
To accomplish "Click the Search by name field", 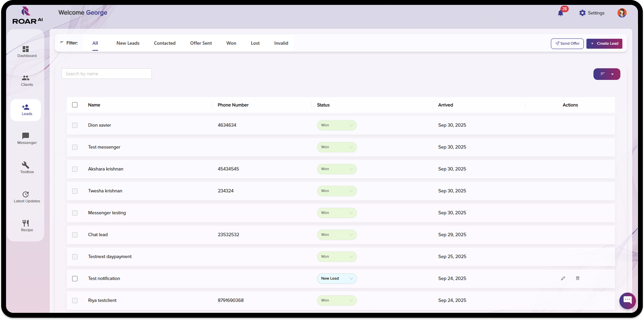I will pos(107,74).
